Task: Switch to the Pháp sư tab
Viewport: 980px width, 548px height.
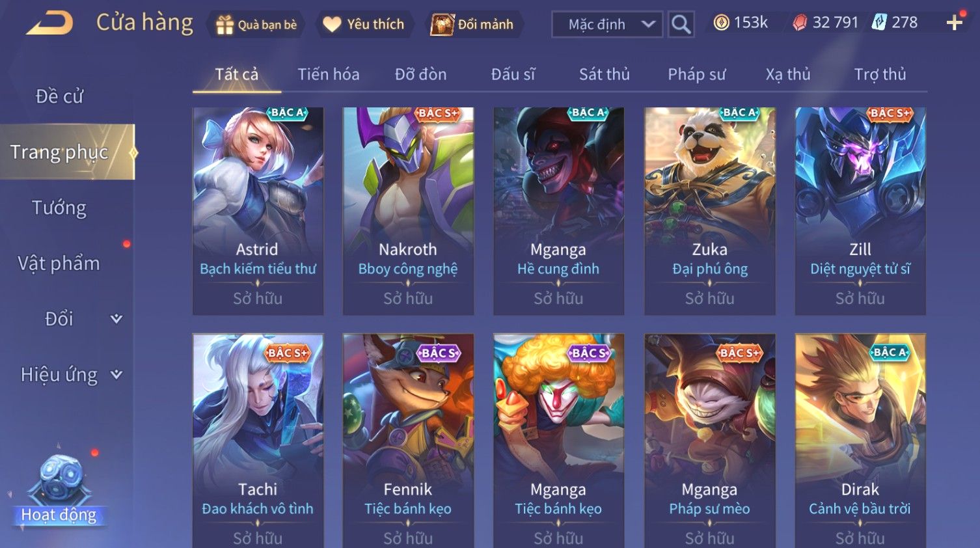Action: pos(696,74)
